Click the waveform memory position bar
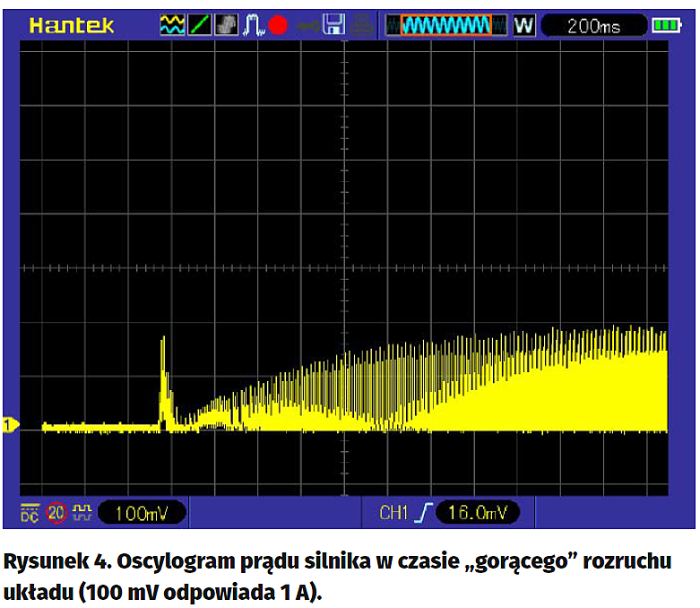This screenshot has height=608, width=700. [446, 25]
